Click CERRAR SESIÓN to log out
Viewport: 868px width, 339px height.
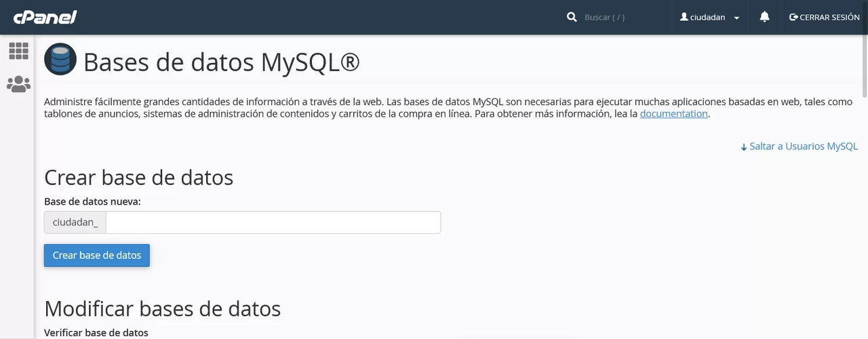[x=824, y=17]
